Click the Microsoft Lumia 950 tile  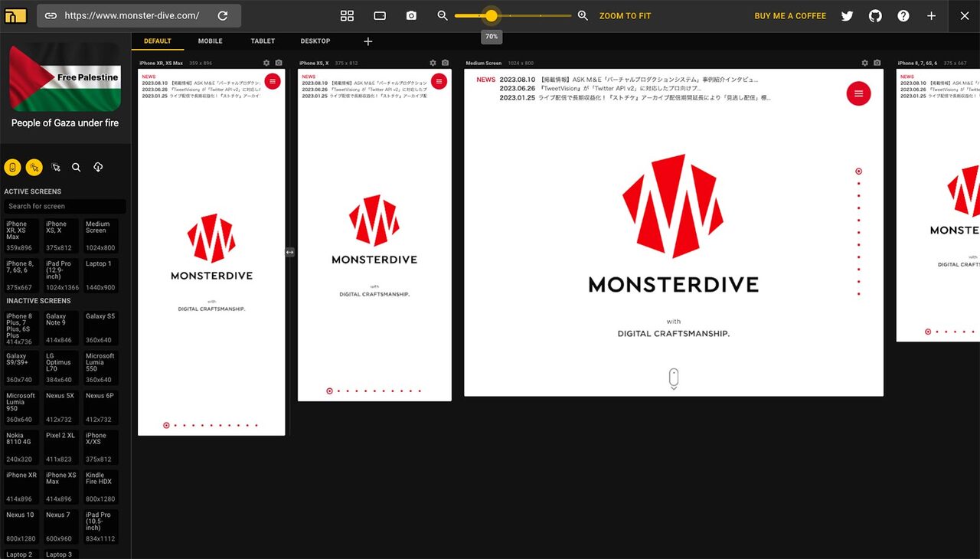[x=21, y=407]
